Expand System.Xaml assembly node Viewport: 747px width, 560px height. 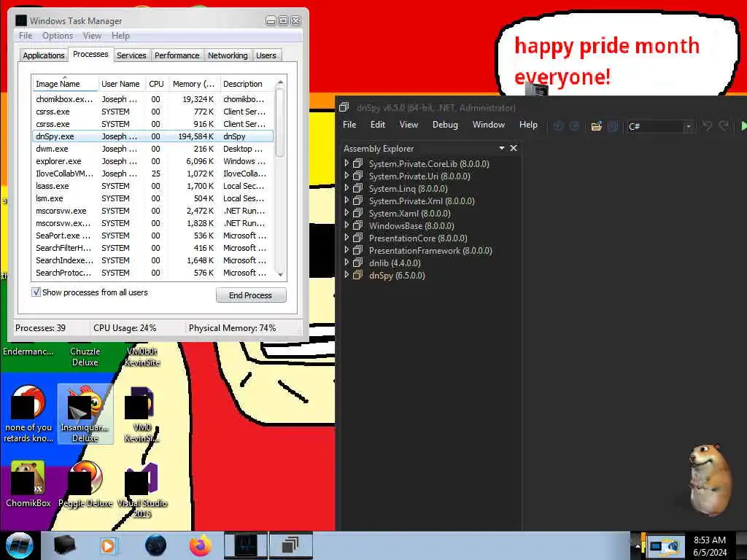(x=347, y=213)
